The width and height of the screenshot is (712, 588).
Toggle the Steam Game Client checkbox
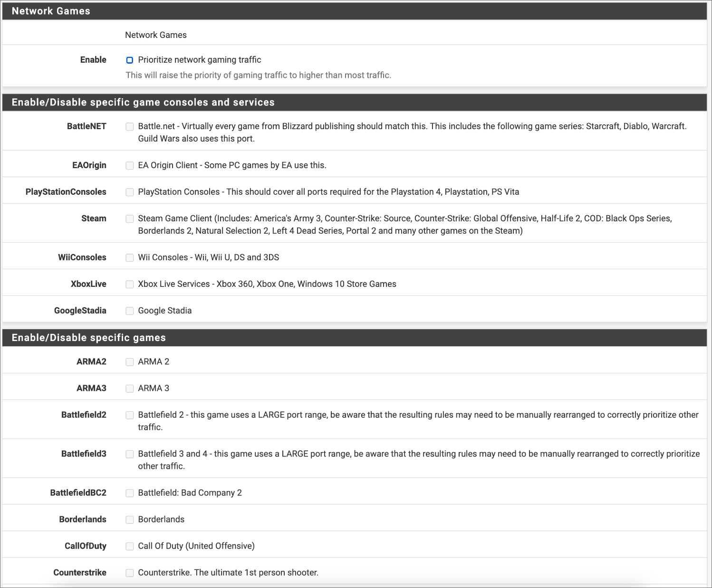coord(130,219)
